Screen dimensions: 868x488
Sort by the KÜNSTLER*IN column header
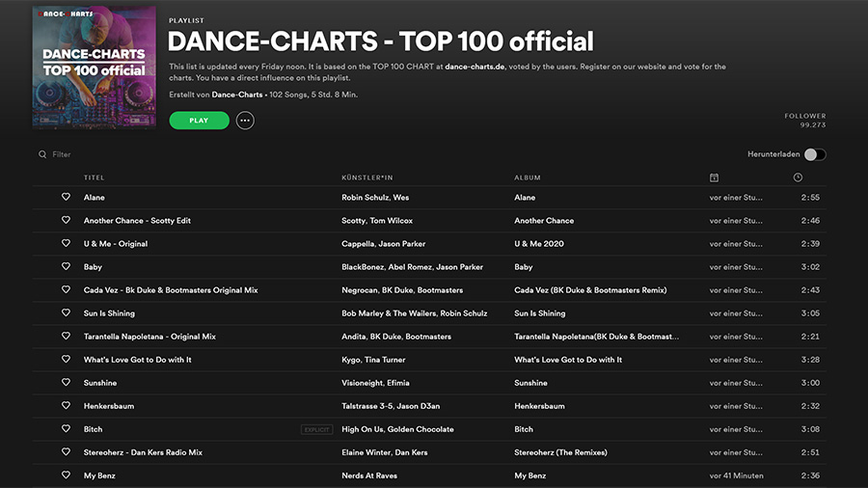[x=367, y=177]
